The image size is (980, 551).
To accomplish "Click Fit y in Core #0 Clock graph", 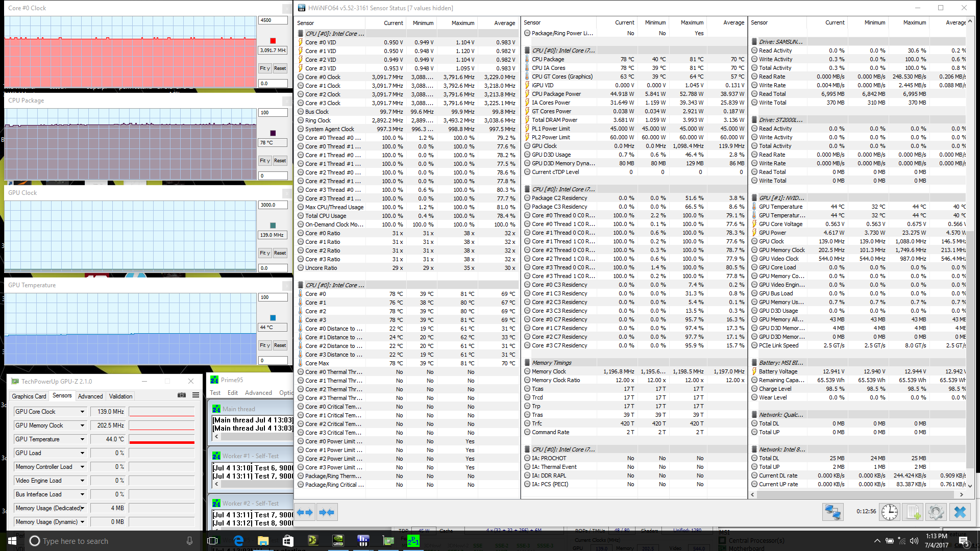I will [x=264, y=68].
